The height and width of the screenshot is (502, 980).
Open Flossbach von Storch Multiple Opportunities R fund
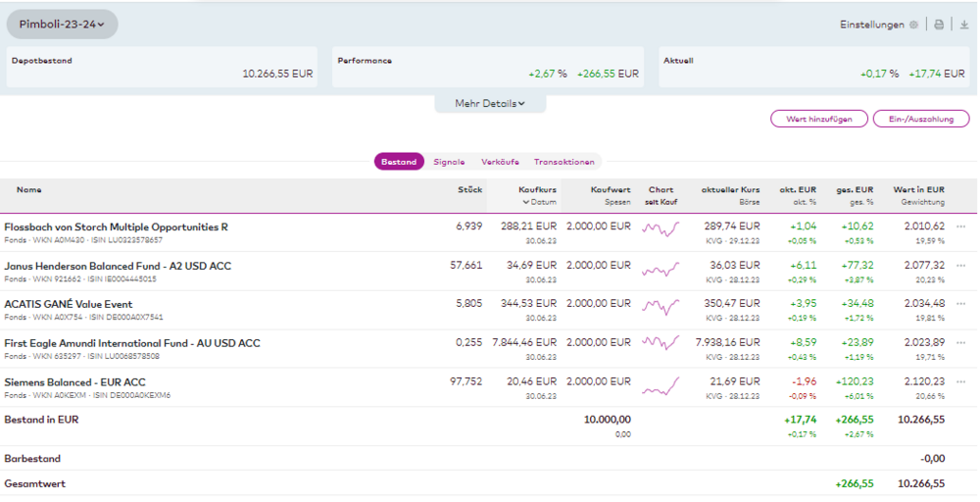pos(116,227)
